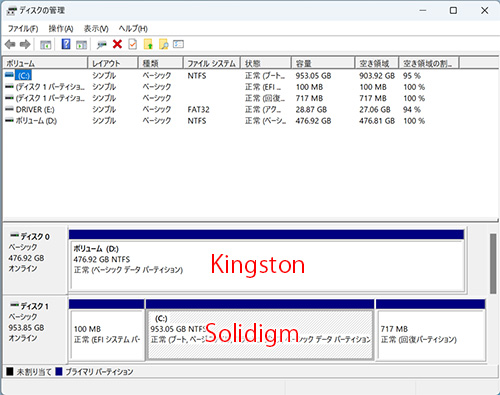Screen dimensions: 500x395
Task: Sort by the 空き領域 column header
Action: pos(377,63)
